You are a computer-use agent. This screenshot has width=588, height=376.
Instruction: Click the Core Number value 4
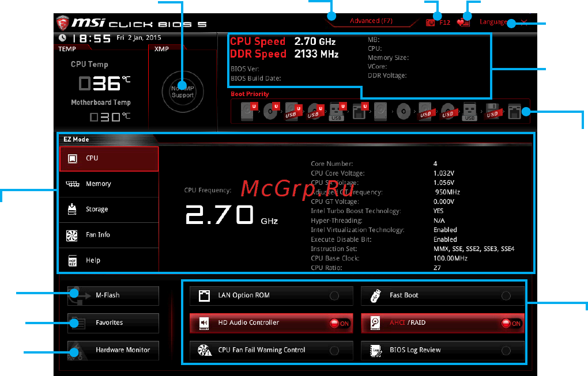435,164
